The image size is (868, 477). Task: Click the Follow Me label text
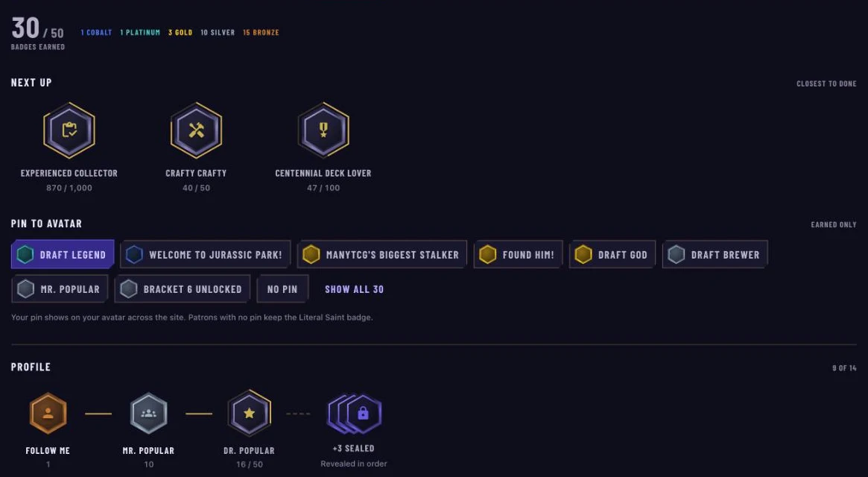click(x=48, y=451)
